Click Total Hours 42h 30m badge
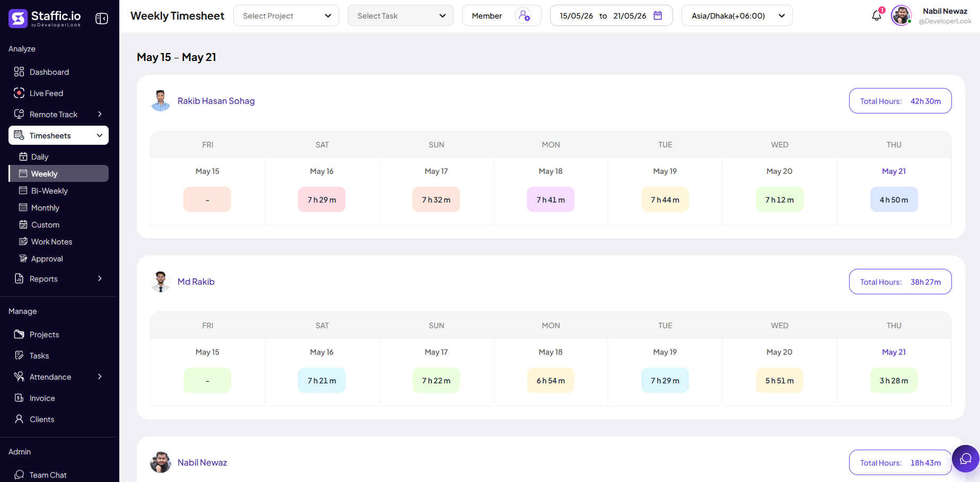 (900, 101)
